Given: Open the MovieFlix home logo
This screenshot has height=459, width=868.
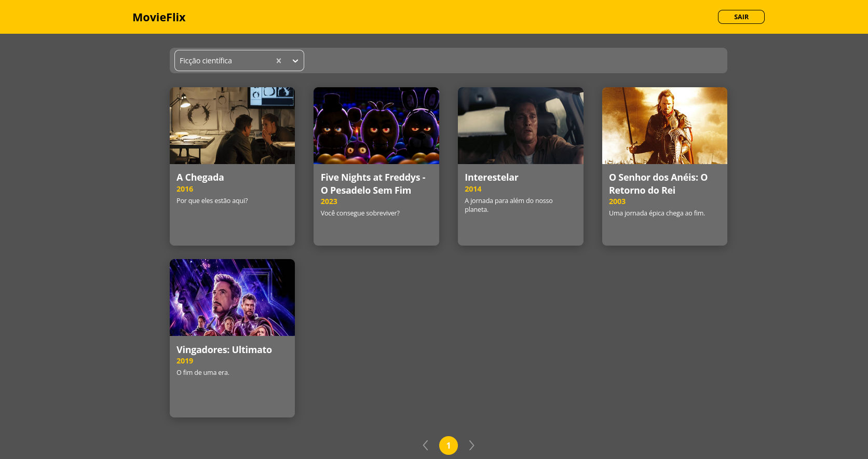Looking at the screenshot, I should pyautogui.click(x=159, y=17).
